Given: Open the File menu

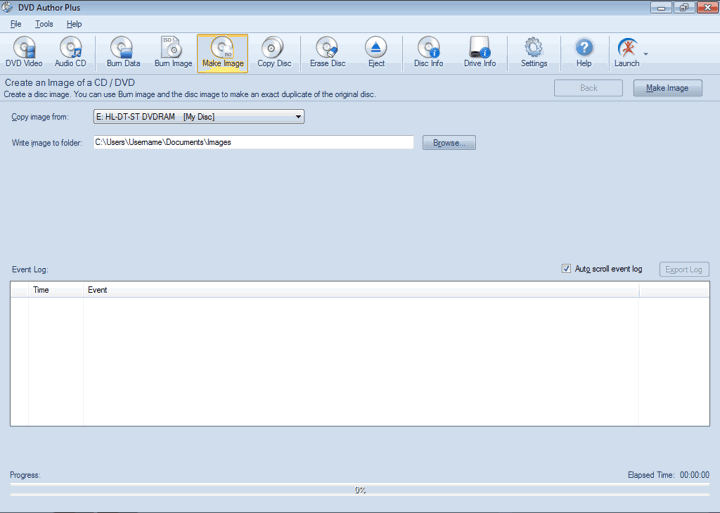Looking at the screenshot, I should (16, 24).
